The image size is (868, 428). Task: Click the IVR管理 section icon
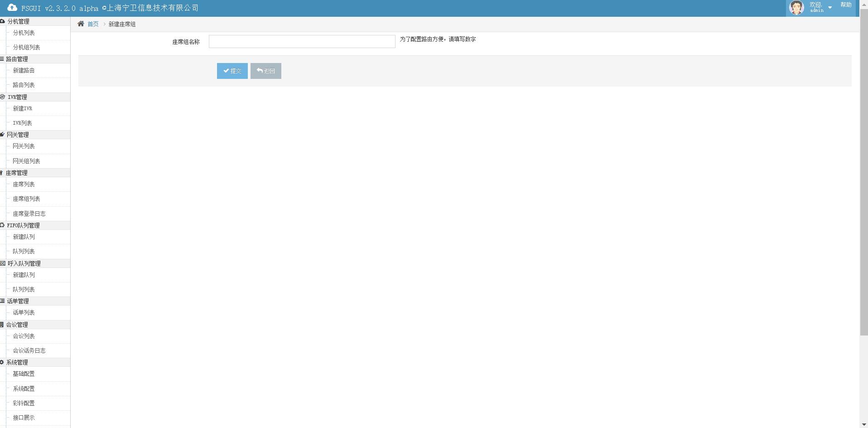2,97
